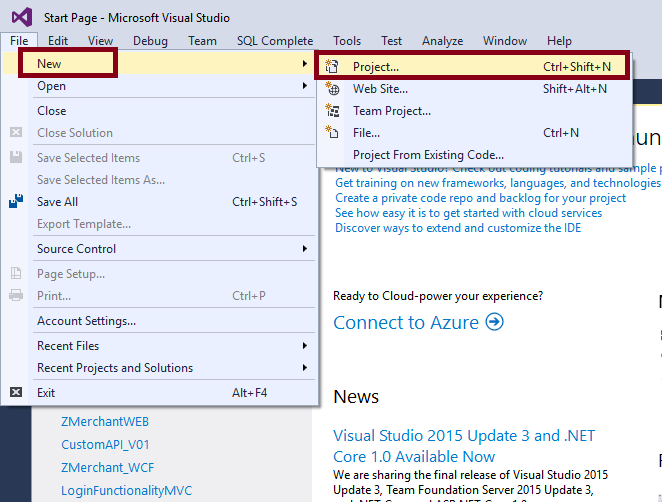This screenshot has height=502, width=662.
Task: Open the LoginFunctionalityMVC recent project
Action: pos(126,490)
